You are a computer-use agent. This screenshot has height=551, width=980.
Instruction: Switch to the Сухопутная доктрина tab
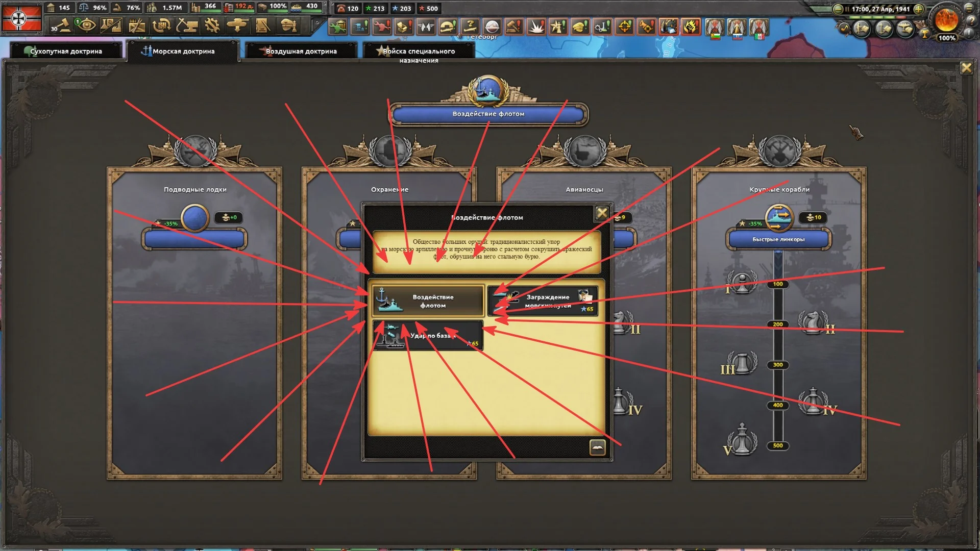pyautogui.click(x=66, y=51)
